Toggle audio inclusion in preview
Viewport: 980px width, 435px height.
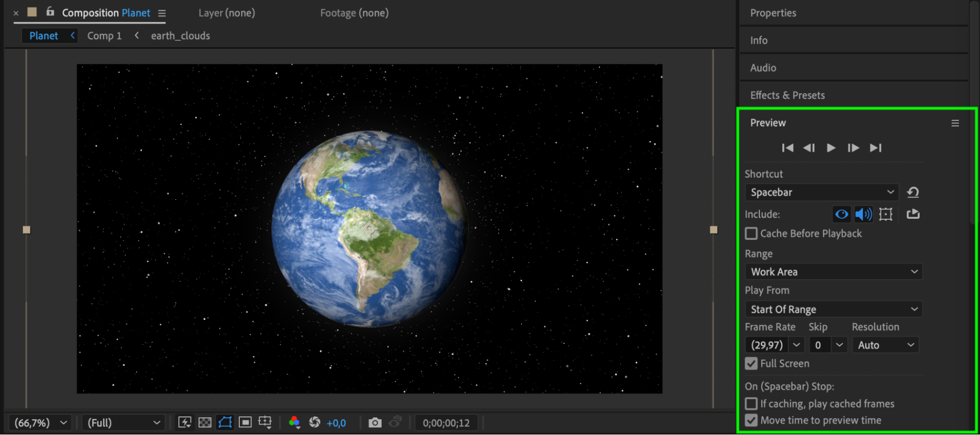[x=863, y=214]
